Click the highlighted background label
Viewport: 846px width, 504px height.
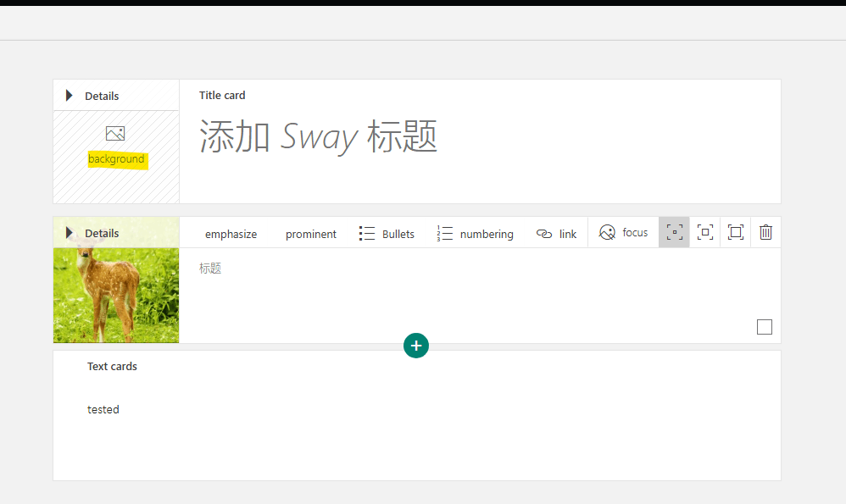[x=117, y=159]
